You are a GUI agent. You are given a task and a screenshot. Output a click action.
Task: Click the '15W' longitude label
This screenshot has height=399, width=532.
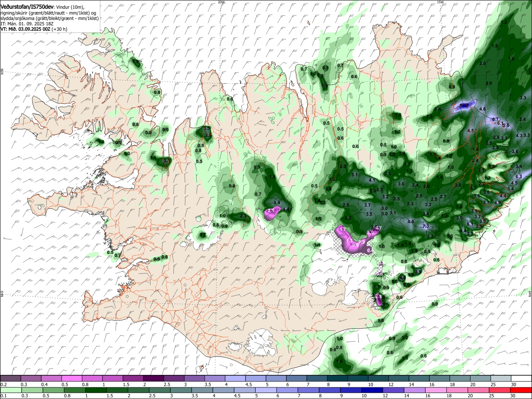coord(440,2)
